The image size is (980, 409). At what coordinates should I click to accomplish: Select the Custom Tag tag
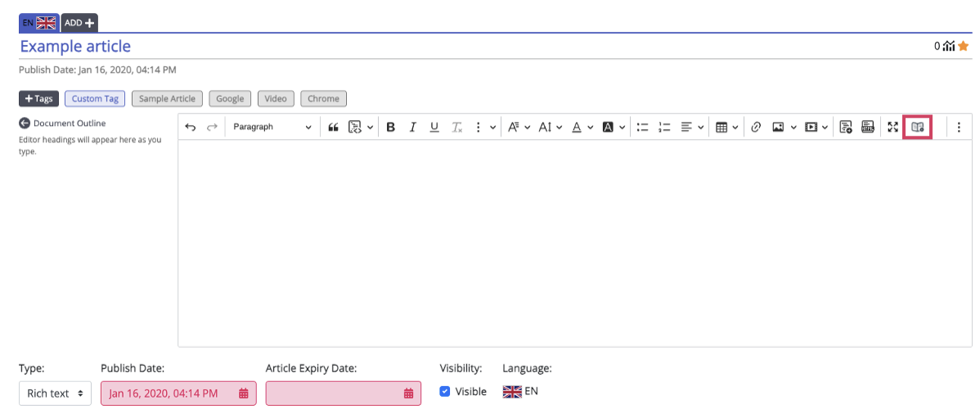[x=95, y=99]
